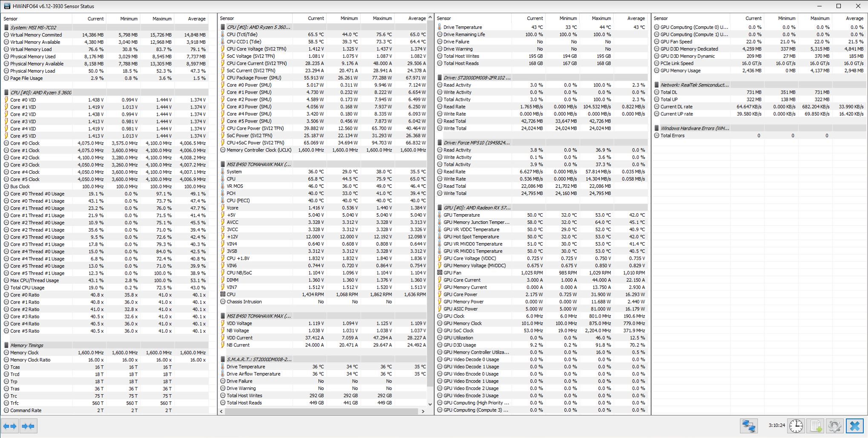The height and width of the screenshot is (438, 868).
Task: Click the horizontal scrollbar right arrow
Action: point(423,411)
